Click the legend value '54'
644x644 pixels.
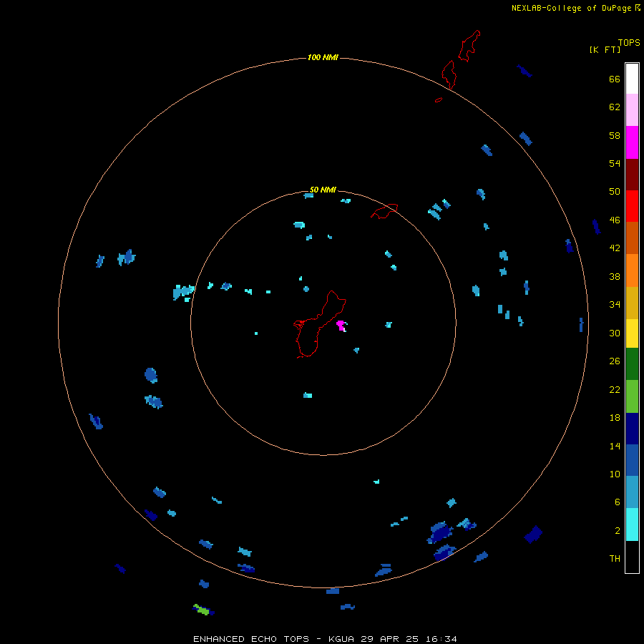(615, 163)
